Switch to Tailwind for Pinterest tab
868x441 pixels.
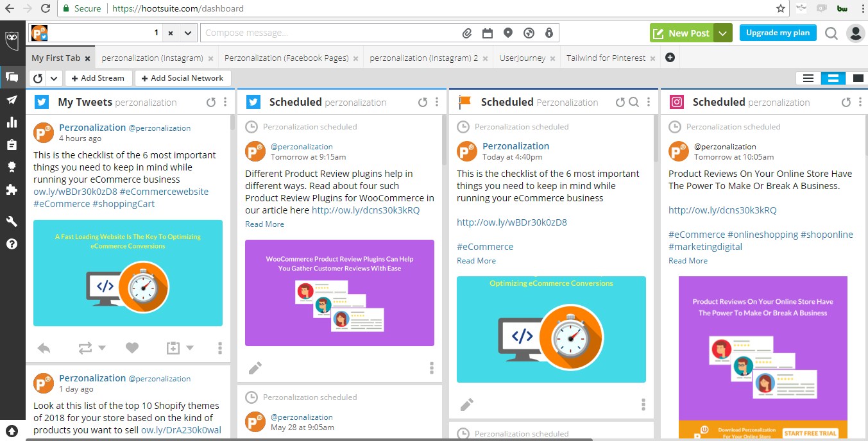point(606,58)
